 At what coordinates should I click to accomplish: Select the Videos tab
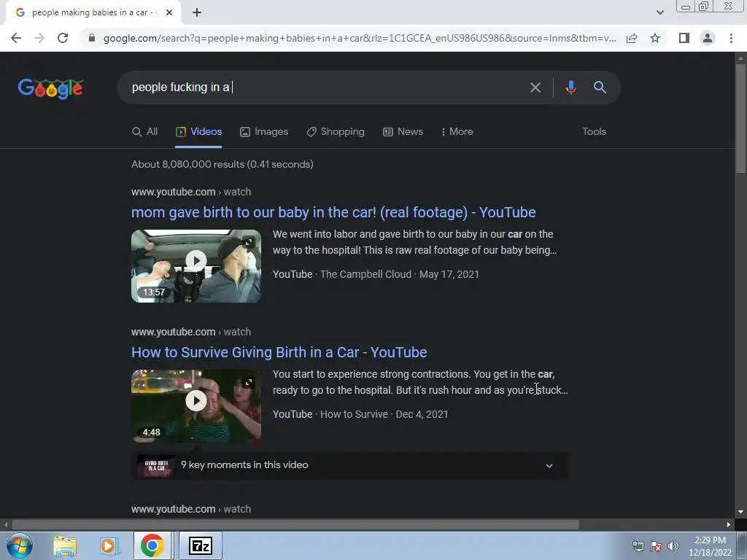click(x=198, y=132)
